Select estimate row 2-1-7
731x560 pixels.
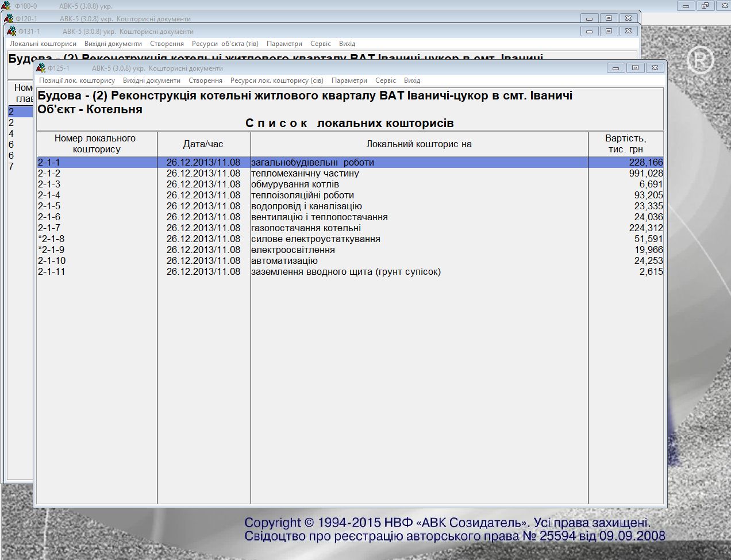click(x=350, y=228)
